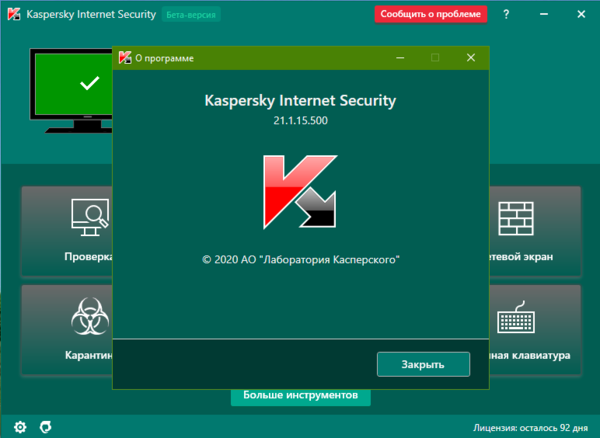600x438 pixels.
Task: Click the green protection status monitor
Action: (x=72, y=90)
